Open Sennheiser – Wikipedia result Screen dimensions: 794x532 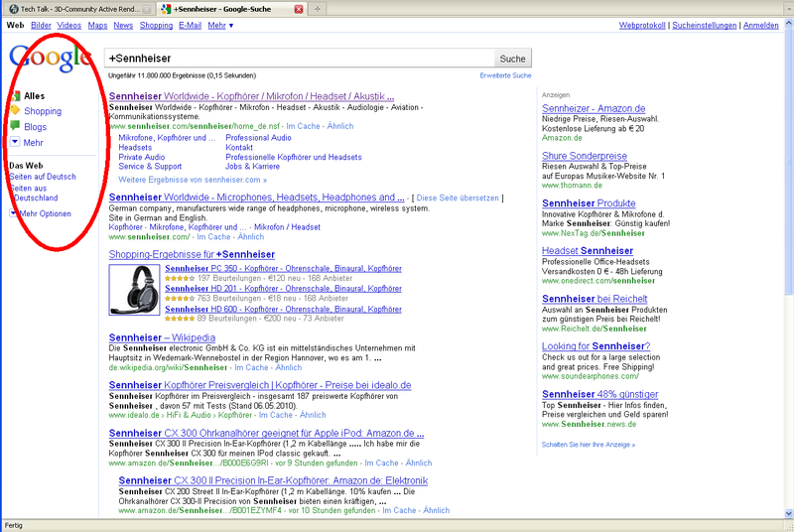click(162, 337)
